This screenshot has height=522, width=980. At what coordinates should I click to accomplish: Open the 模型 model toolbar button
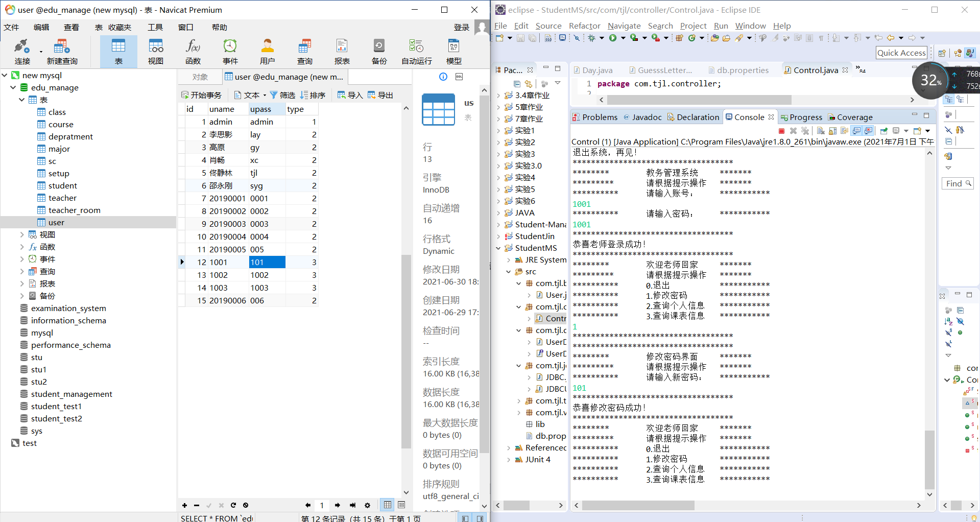click(454, 52)
